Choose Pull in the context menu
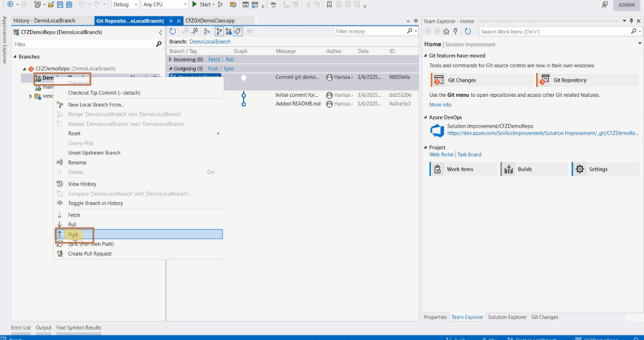The image size is (644, 340). tap(139, 225)
